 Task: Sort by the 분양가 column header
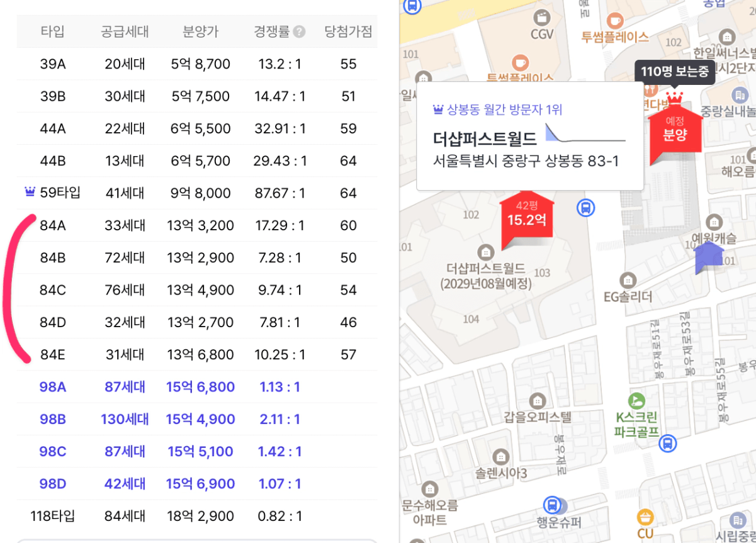pyautogui.click(x=200, y=31)
